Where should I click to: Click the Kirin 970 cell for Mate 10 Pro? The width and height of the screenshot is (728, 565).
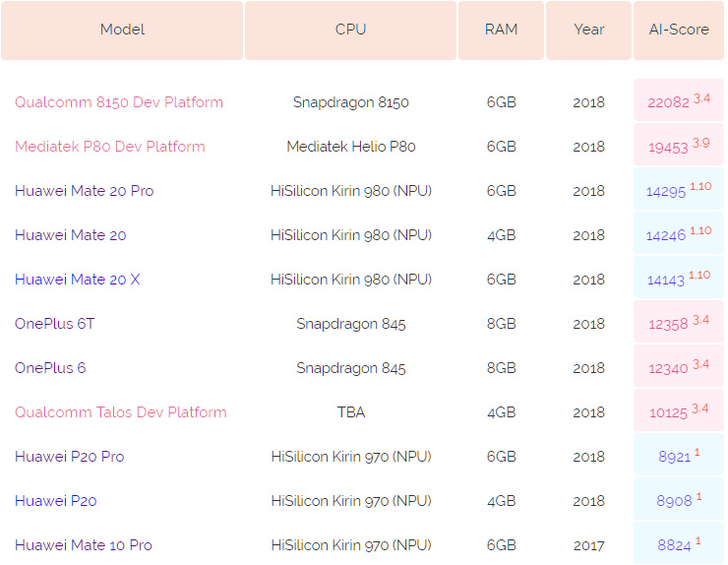coord(350,545)
